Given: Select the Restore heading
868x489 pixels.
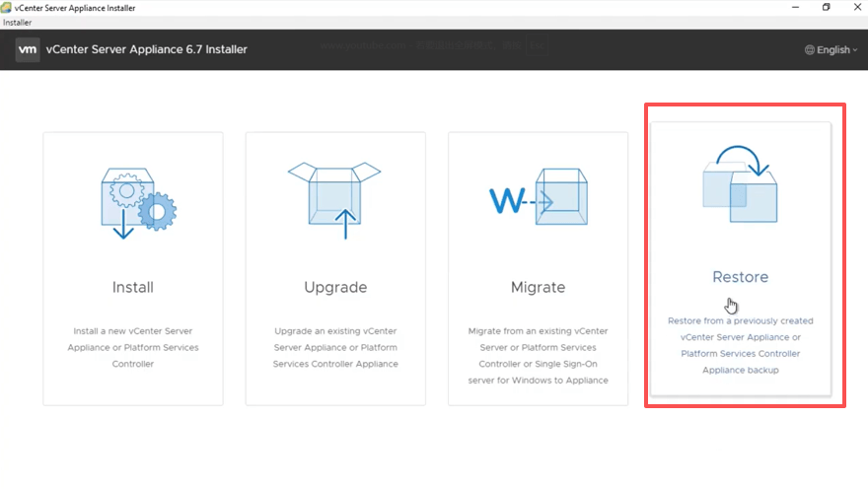Looking at the screenshot, I should (x=740, y=277).
